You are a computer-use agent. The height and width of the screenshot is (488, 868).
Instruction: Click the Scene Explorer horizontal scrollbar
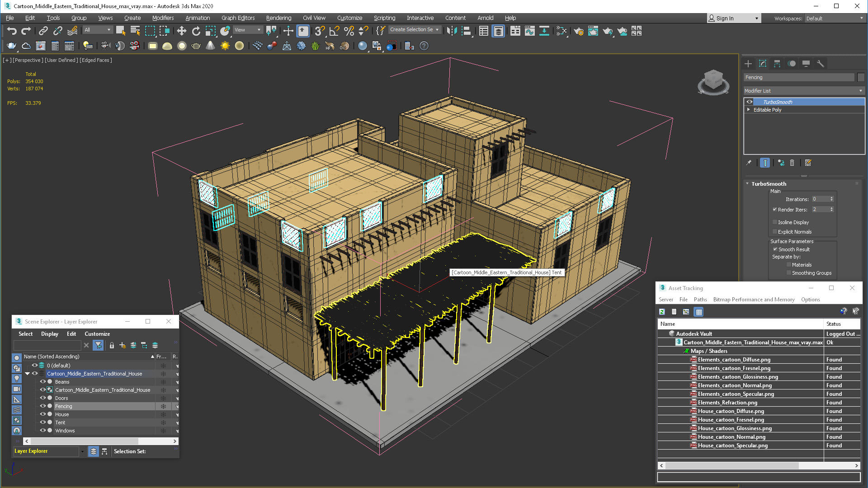click(x=100, y=441)
